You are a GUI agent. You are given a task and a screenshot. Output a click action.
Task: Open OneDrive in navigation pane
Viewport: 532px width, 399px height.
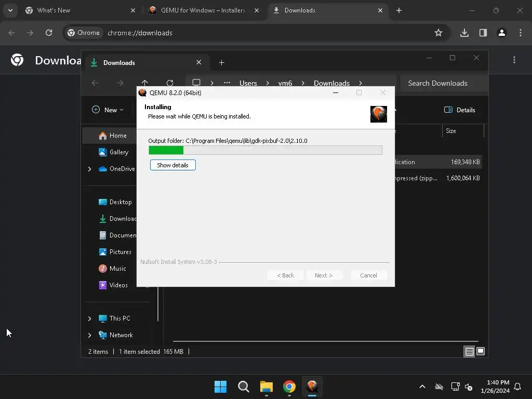pyautogui.click(x=116, y=169)
